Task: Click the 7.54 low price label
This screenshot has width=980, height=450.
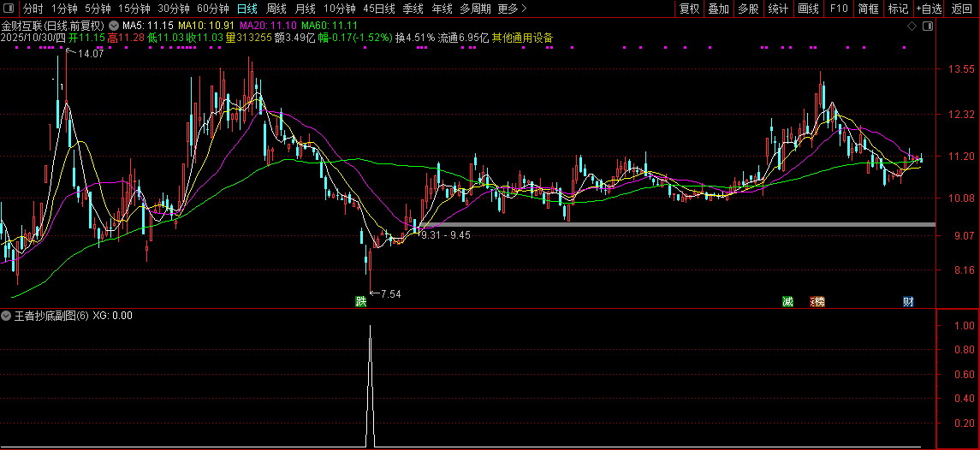Action: (390, 293)
